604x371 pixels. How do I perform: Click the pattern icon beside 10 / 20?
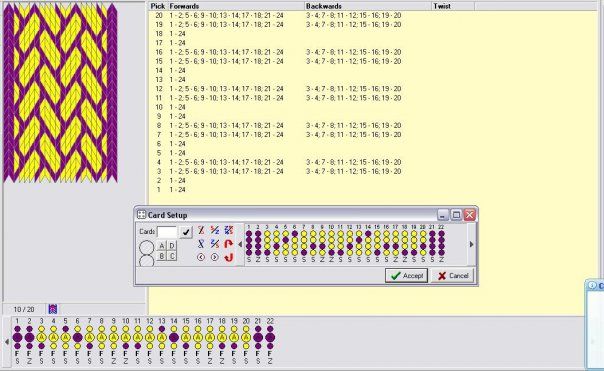[53, 309]
